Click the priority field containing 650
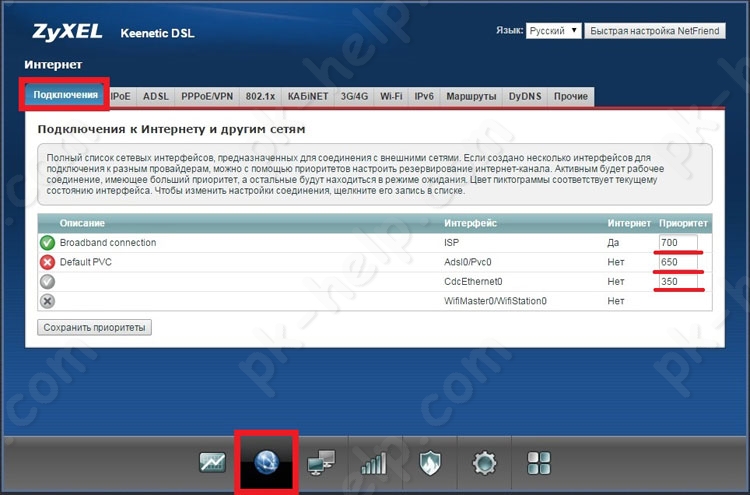 click(678, 262)
